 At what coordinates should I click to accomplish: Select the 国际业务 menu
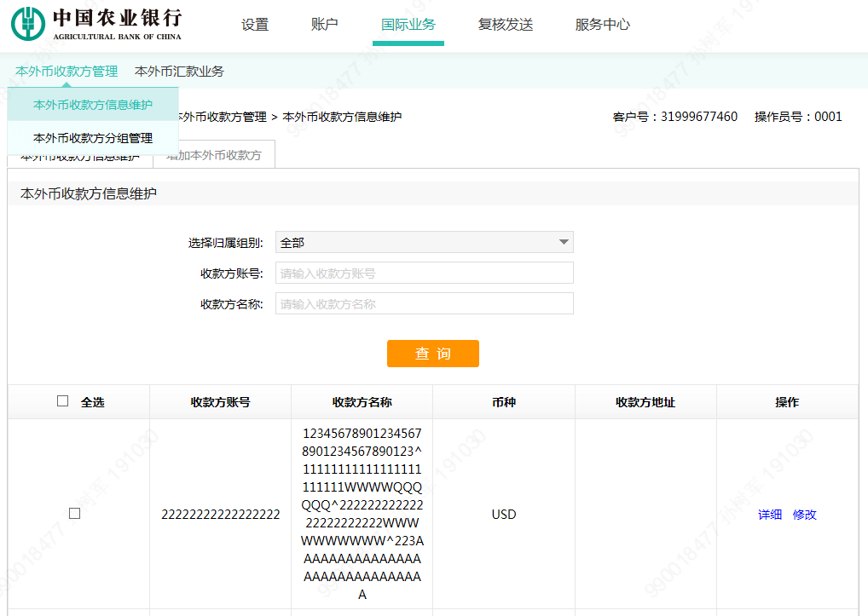point(408,25)
